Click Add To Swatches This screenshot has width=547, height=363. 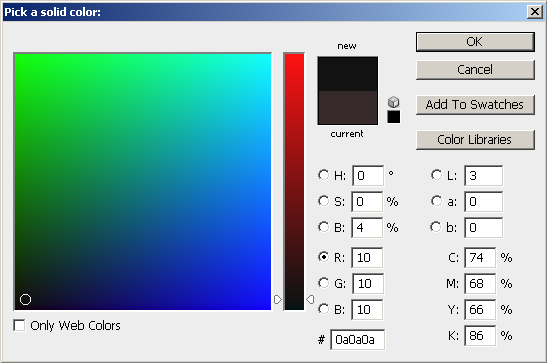[x=475, y=105]
